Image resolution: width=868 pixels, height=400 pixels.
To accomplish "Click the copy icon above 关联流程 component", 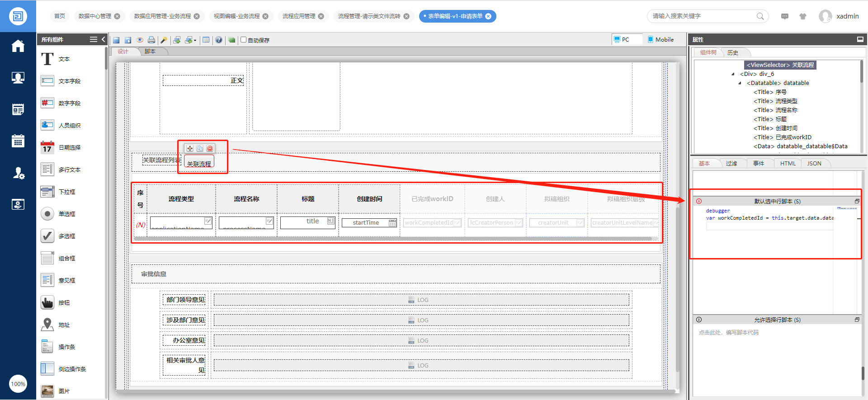I will (x=200, y=148).
